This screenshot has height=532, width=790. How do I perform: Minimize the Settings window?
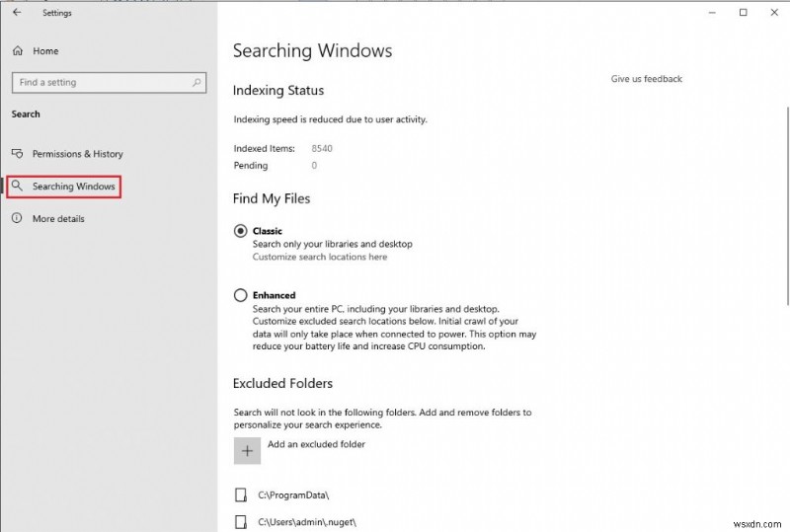coord(712,13)
